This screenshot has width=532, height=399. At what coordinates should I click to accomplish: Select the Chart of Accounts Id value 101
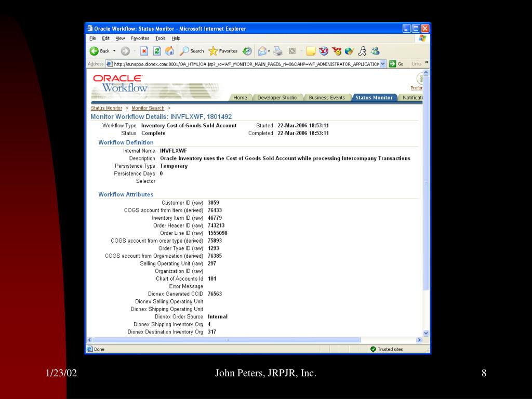point(212,278)
